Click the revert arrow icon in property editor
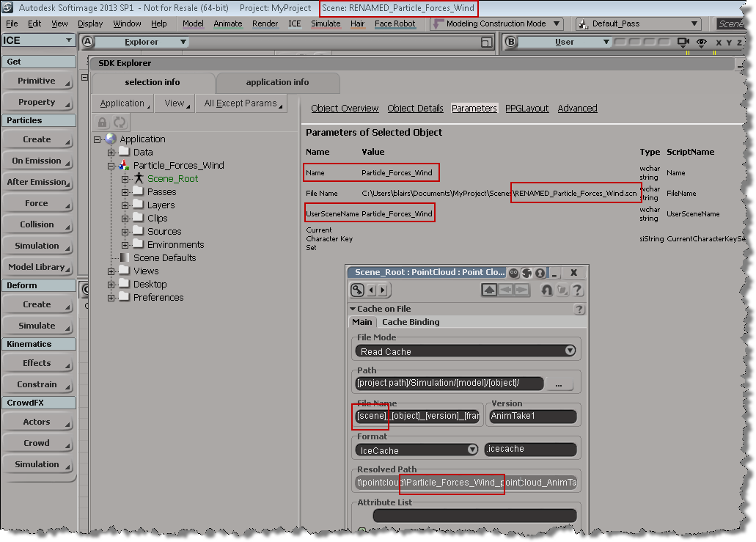Viewport: 756px width, 542px height. click(546, 290)
